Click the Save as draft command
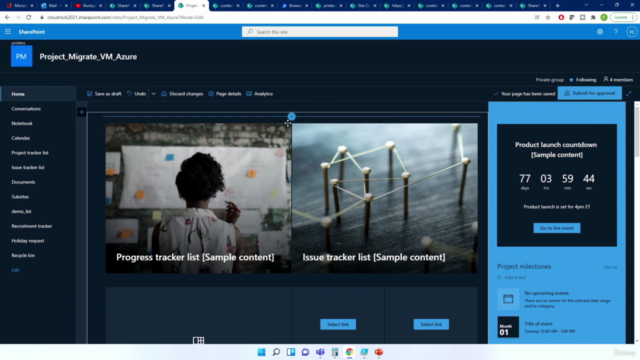The height and width of the screenshot is (360, 640). tap(104, 94)
